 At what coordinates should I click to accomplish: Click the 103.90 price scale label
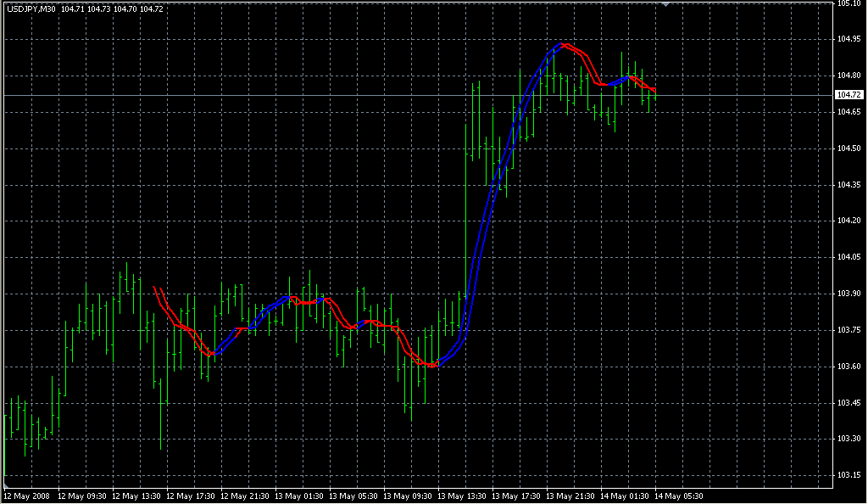849,294
